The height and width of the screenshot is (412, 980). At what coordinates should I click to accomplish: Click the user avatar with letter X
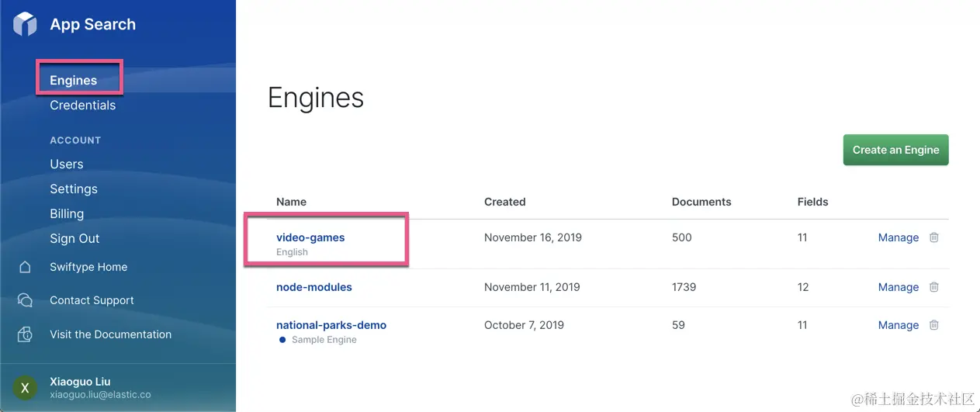click(x=25, y=388)
